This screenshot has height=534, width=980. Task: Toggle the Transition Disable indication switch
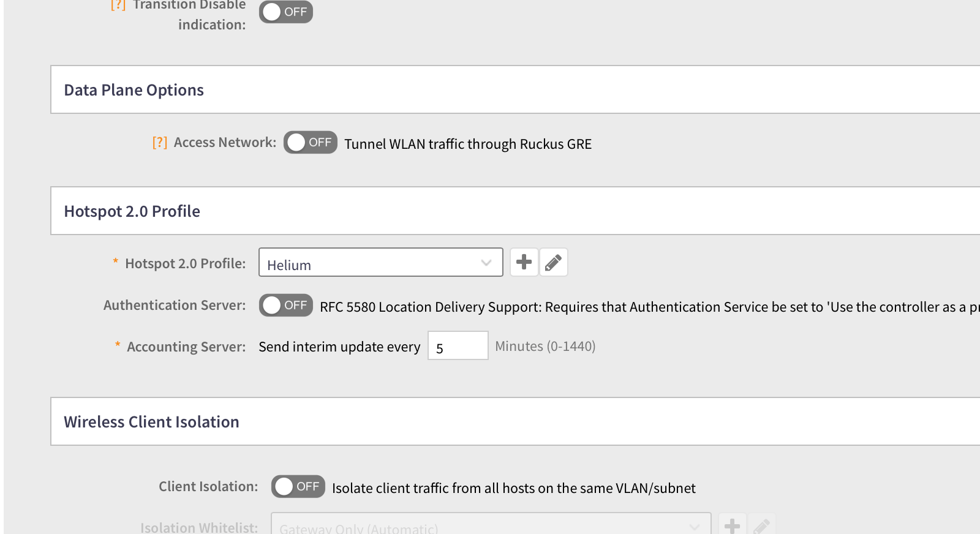[x=286, y=12]
